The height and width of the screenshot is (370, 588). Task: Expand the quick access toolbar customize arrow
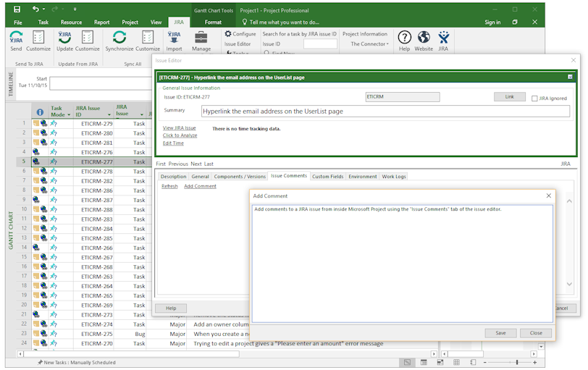75,9
